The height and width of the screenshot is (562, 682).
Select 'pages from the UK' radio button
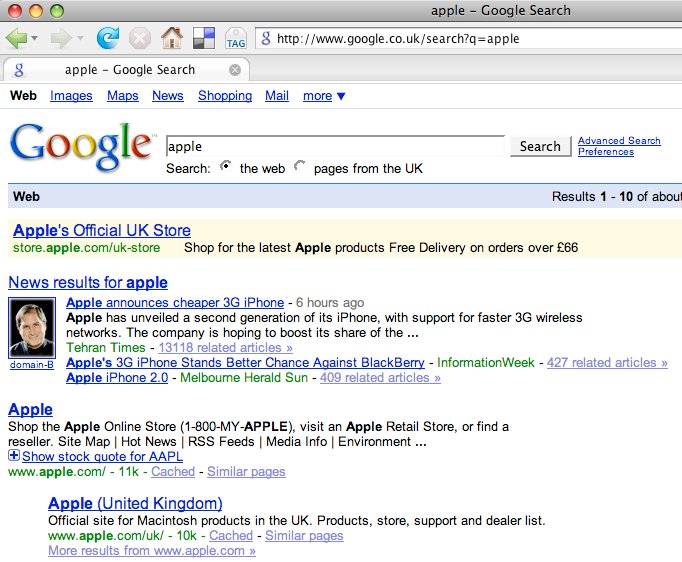click(300, 167)
